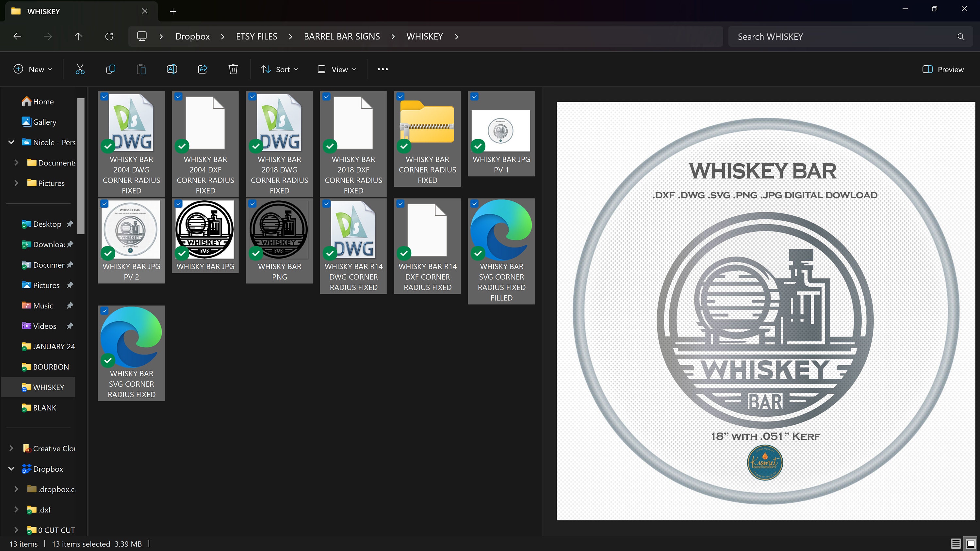Collapse the Dropbox section in the sidebar
Image resolution: width=980 pixels, height=551 pixels.
pyautogui.click(x=11, y=469)
